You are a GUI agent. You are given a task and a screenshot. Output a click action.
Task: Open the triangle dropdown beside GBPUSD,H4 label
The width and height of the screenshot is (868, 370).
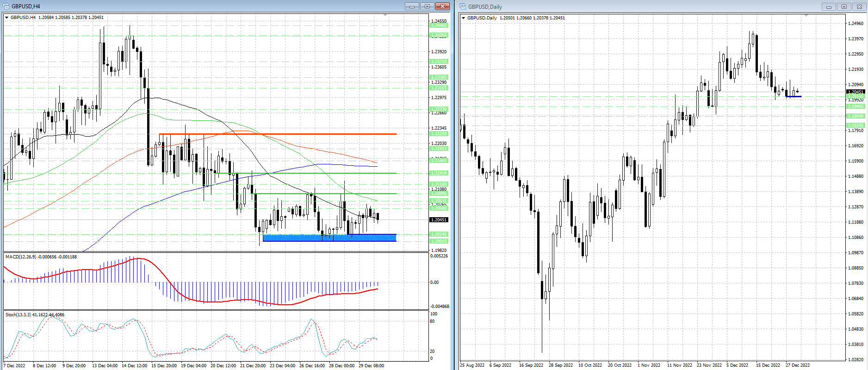tap(7, 18)
